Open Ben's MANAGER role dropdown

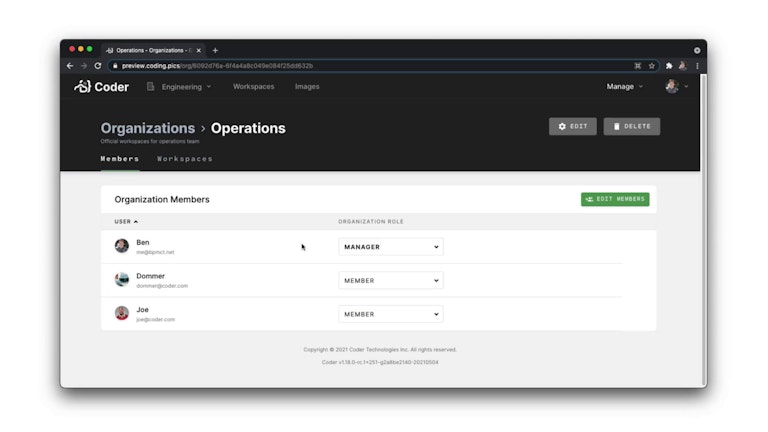pyautogui.click(x=391, y=247)
